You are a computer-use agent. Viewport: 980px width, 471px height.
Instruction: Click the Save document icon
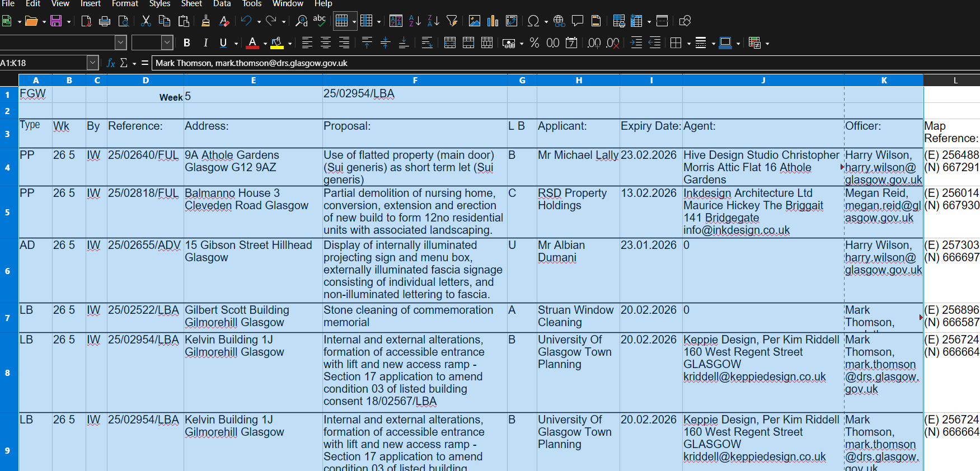coord(56,21)
